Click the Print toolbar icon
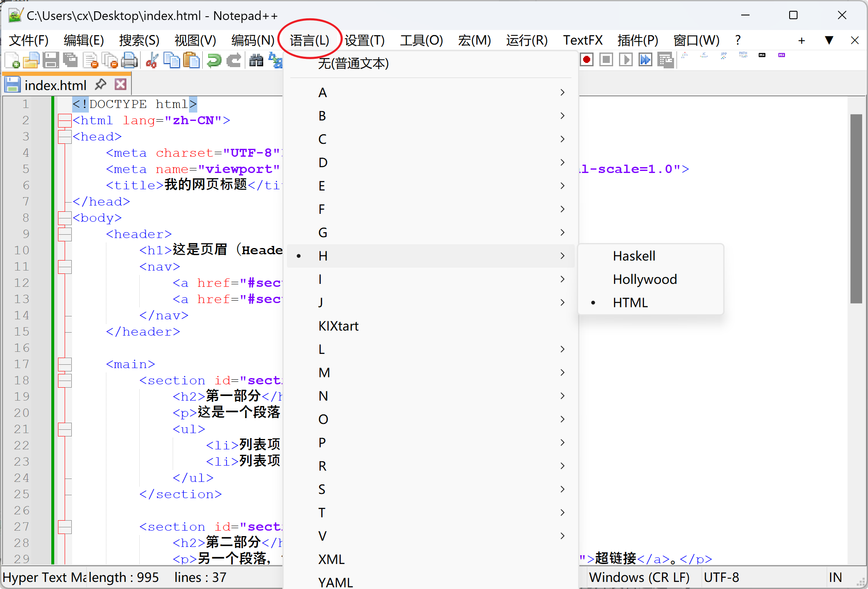The width and height of the screenshot is (868, 589). [129, 60]
